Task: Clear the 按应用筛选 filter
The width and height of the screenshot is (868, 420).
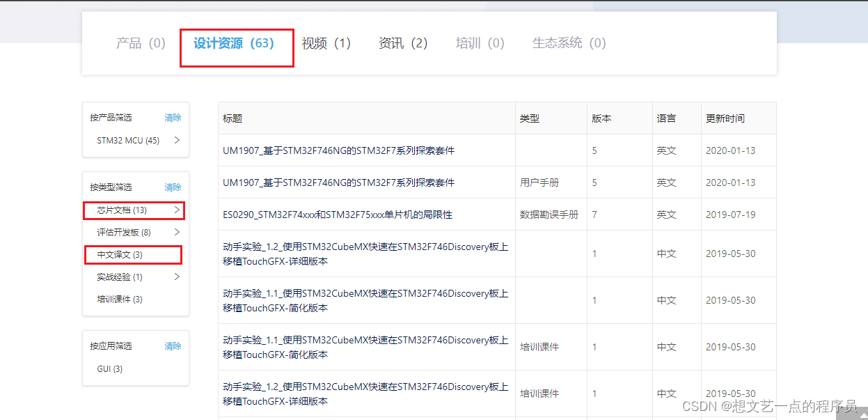Action: (x=173, y=346)
